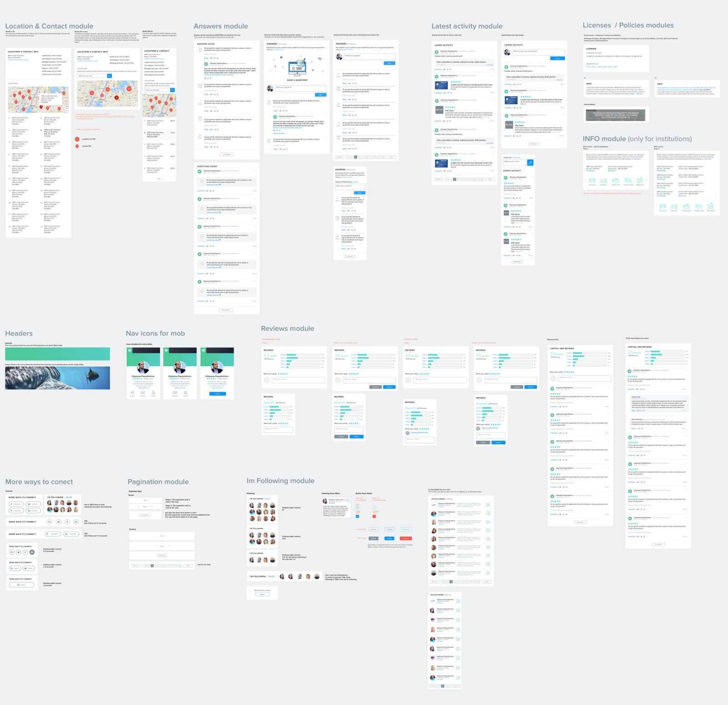Click the See All link in the wide I'm Following bar

coord(271,576)
